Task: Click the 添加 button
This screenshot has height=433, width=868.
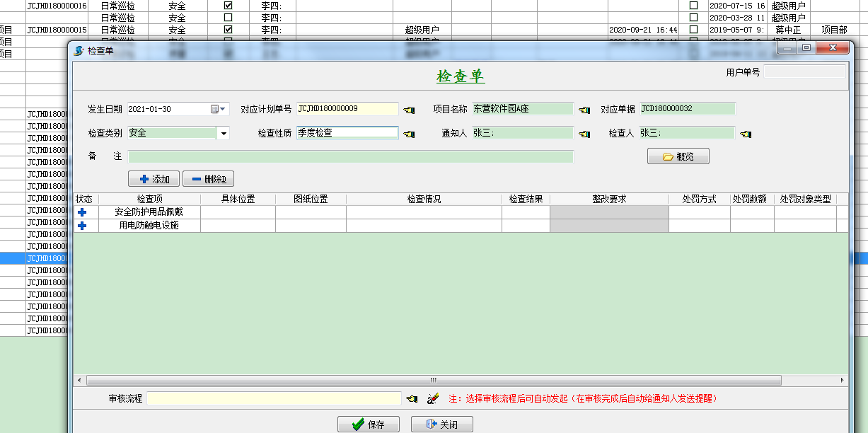Action: [154, 179]
